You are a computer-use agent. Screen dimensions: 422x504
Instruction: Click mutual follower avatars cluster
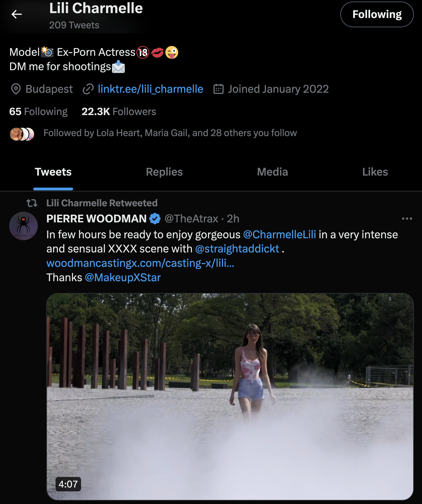pyautogui.click(x=22, y=134)
